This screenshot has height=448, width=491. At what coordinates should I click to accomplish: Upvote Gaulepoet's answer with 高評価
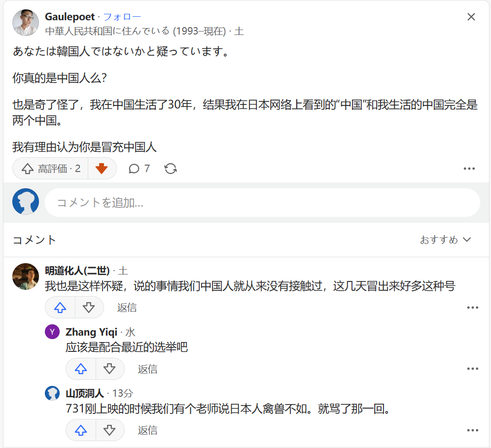pyautogui.click(x=50, y=169)
